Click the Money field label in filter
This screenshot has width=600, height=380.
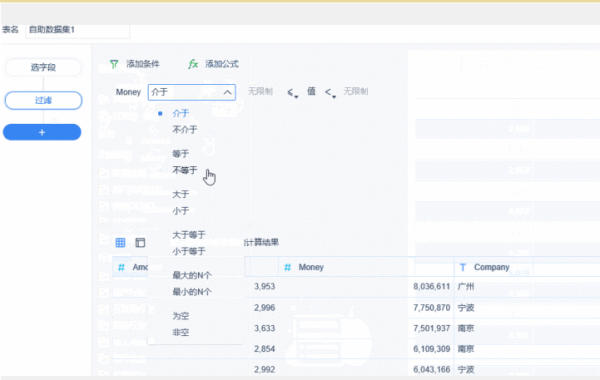(x=128, y=92)
